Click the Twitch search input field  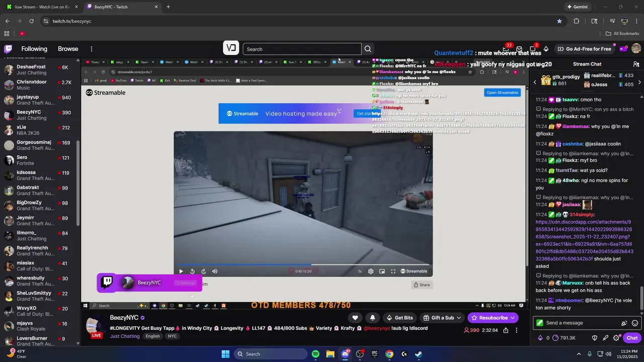302,49
